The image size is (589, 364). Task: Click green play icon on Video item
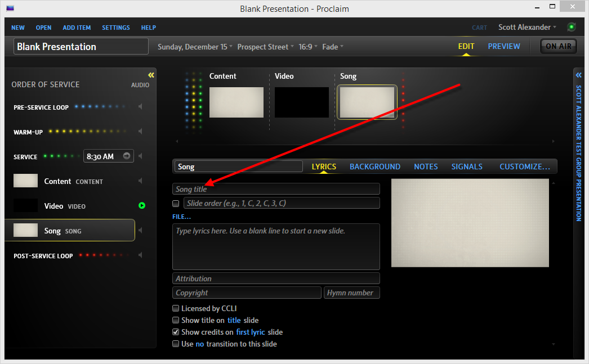141,206
